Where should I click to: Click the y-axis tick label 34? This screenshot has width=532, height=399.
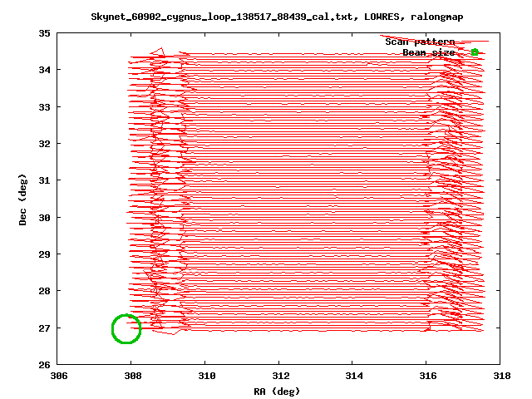point(44,70)
